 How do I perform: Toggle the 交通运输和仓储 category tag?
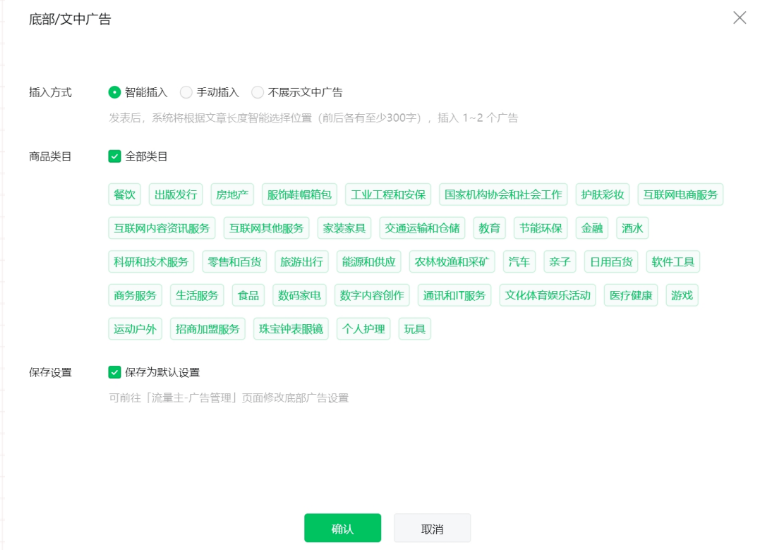tap(422, 228)
